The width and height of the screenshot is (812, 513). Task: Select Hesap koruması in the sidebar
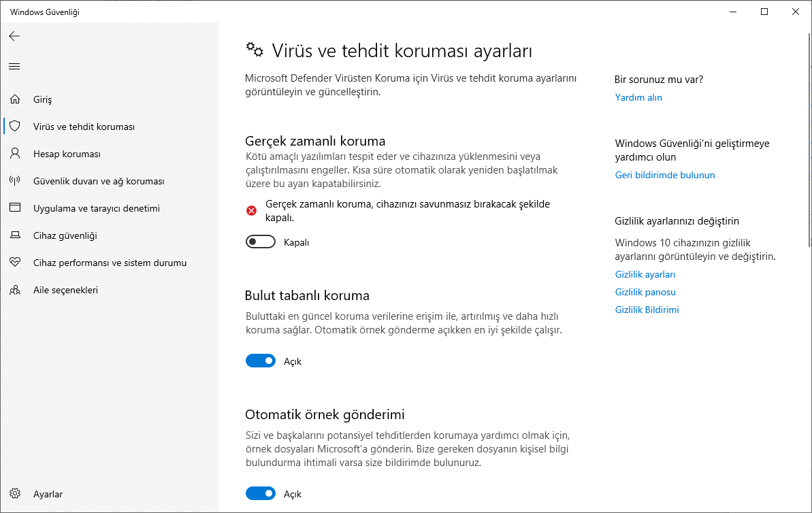pos(67,154)
